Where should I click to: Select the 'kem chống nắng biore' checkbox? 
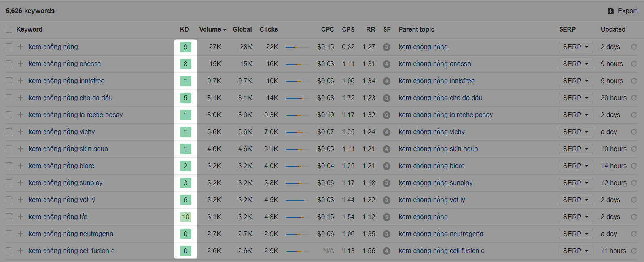pyautogui.click(x=9, y=166)
